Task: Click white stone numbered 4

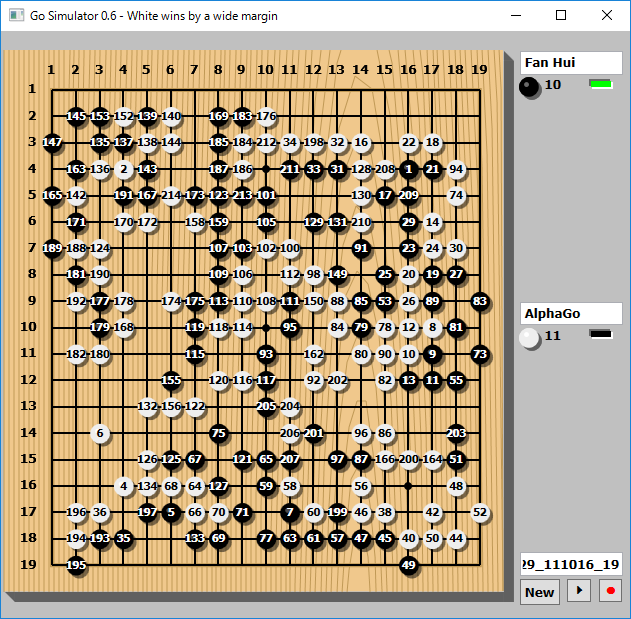Action: (124, 486)
